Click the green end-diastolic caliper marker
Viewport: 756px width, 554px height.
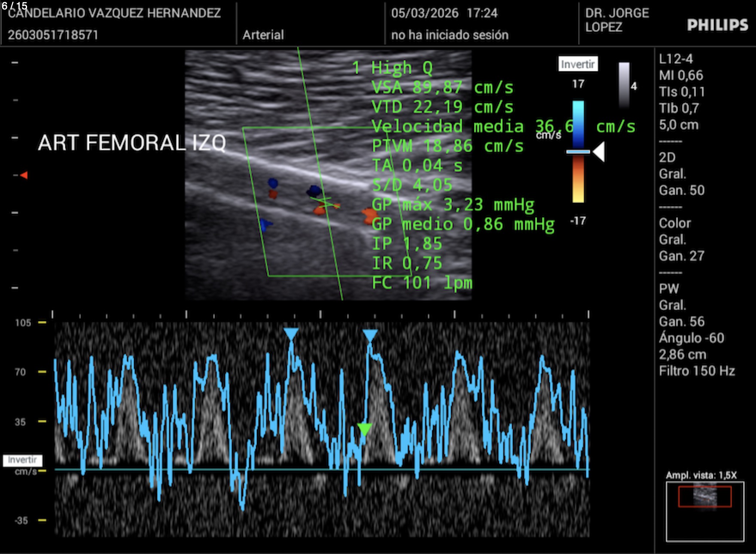point(364,429)
